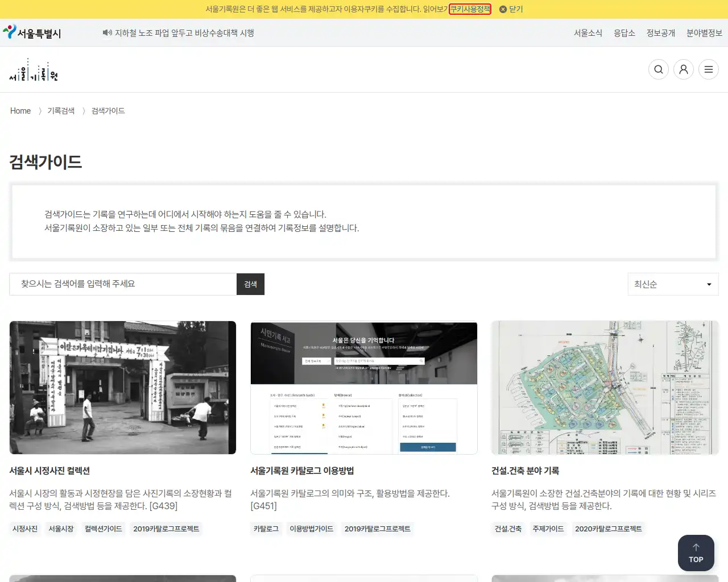This screenshot has width=728, height=582.
Task: Select 2019카탈로그프로젝트 tag under 시정사진 컬렉션
Action: click(x=166, y=529)
